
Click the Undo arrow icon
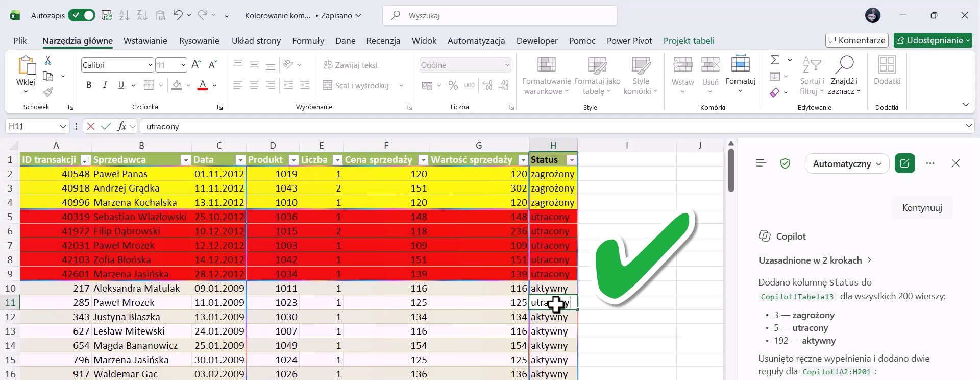(x=178, y=15)
